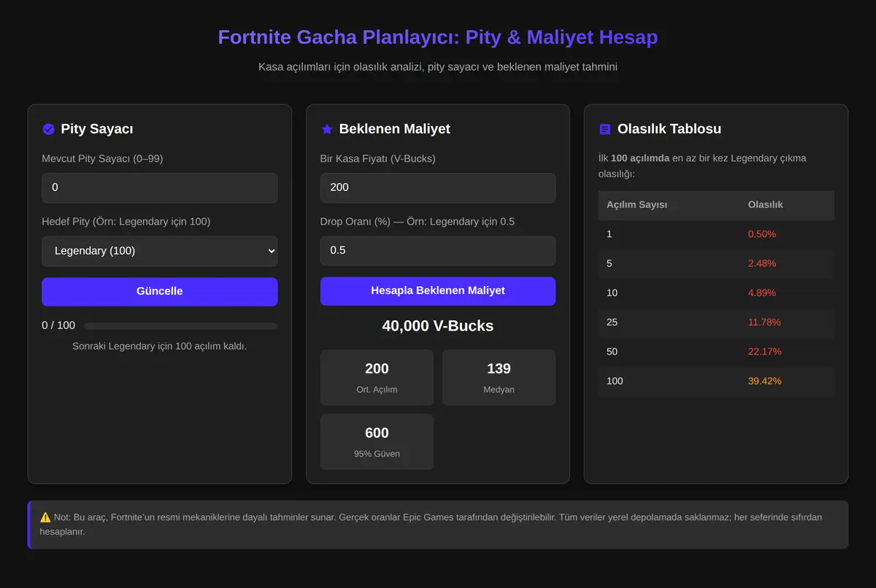Click the 139 Medyan stat card

click(499, 377)
